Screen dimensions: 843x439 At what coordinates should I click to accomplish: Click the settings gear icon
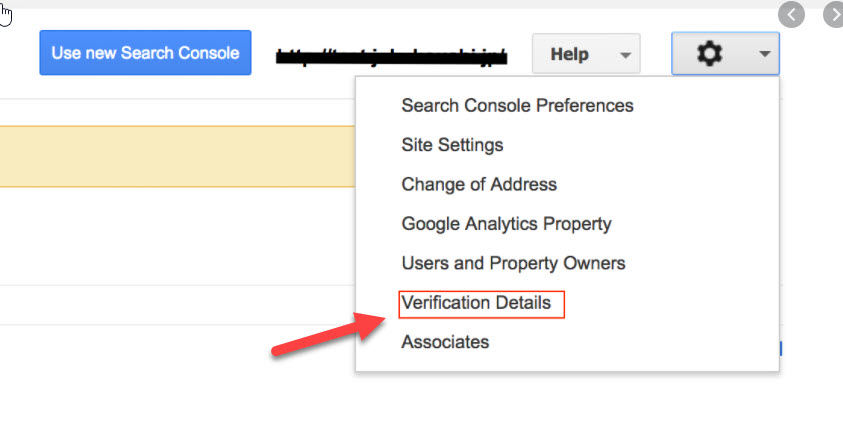pos(709,55)
